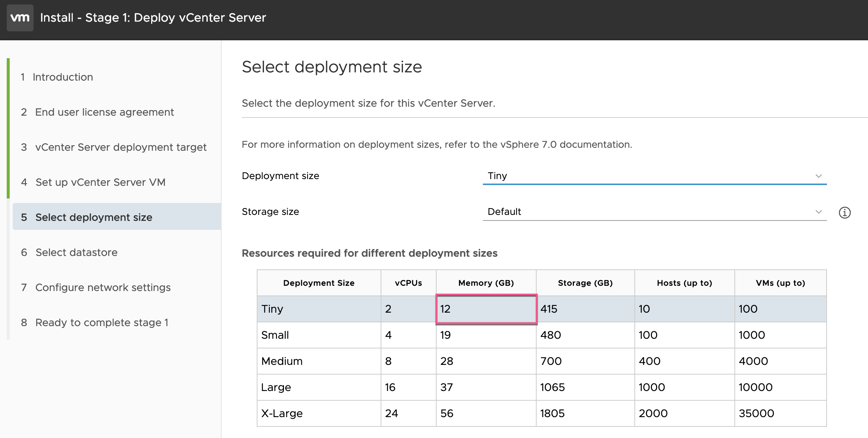Image resolution: width=868 pixels, height=438 pixels.
Task: Open step 6 Select datastore
Action: (69, 252)
